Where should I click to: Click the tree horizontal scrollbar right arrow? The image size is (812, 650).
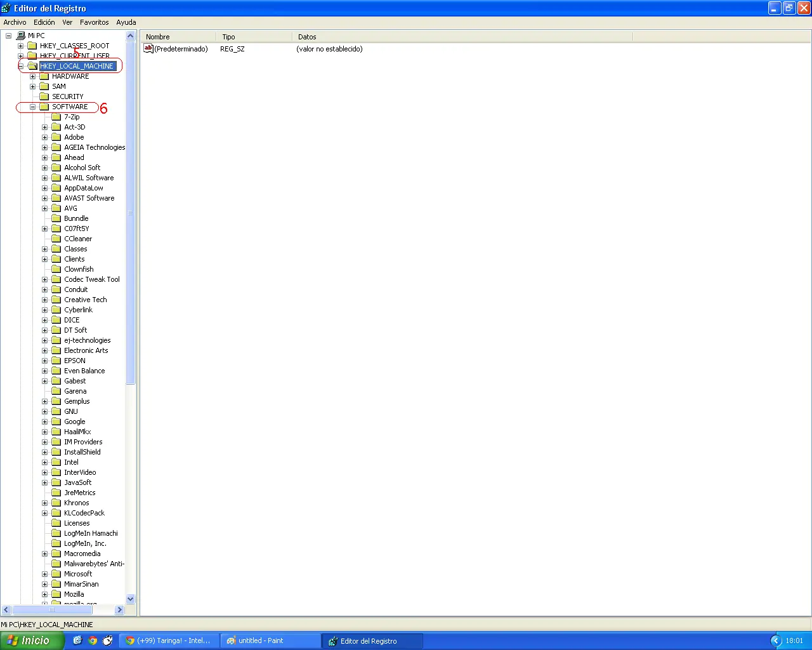119,609
